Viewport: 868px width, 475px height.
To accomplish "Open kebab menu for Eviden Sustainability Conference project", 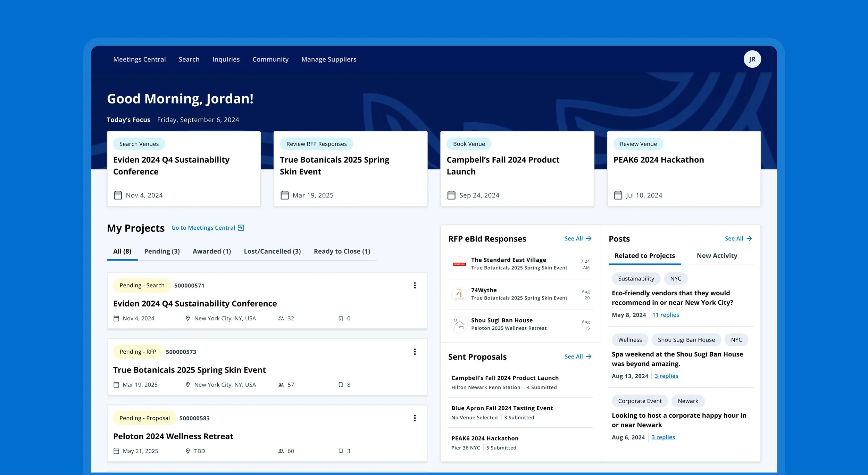I will pos(415,285).
